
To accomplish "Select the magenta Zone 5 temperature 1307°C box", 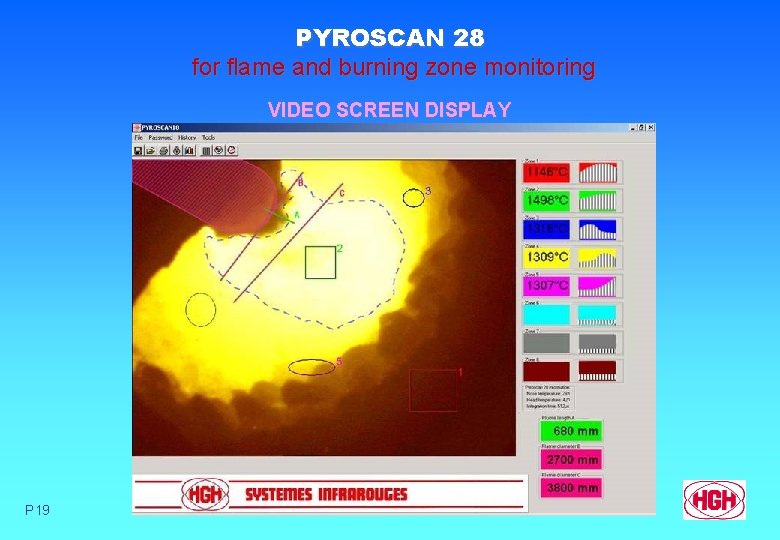I will [x=546, y=286].
